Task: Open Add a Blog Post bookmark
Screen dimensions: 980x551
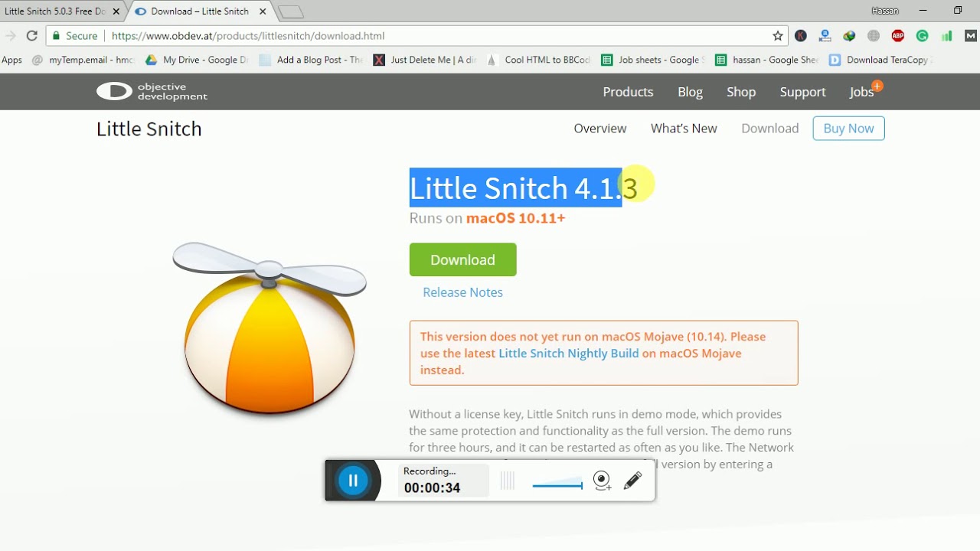Action: coord(312,60)
